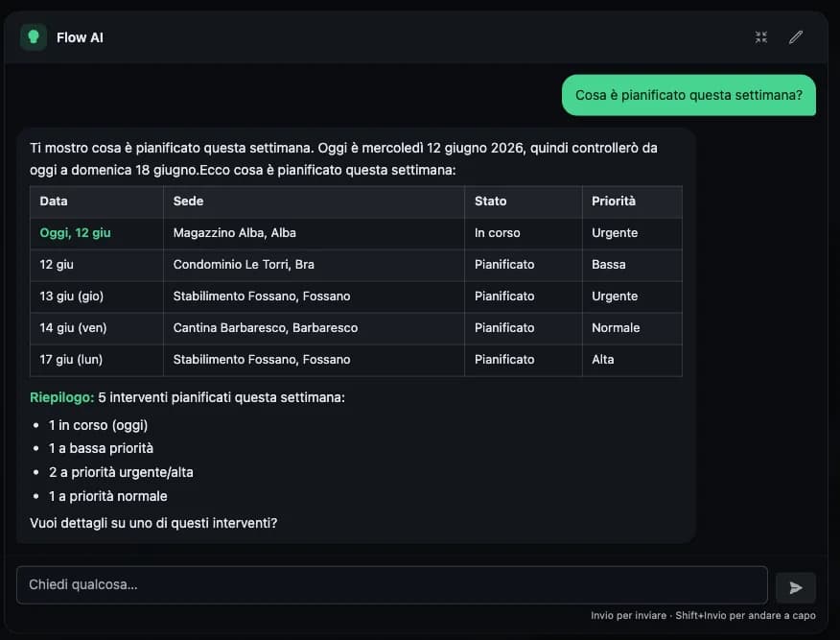Click 'Vuoi dettagli su uno di questi interventi?'
This screenshot has width=840, height=640.
pyautogui.click(x=153, y=523)
